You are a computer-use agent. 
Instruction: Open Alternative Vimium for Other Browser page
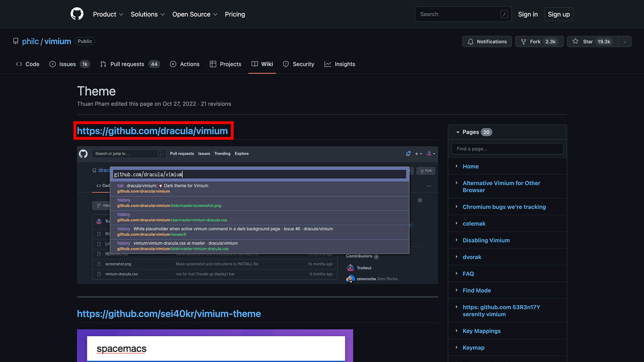coord(502,187)
